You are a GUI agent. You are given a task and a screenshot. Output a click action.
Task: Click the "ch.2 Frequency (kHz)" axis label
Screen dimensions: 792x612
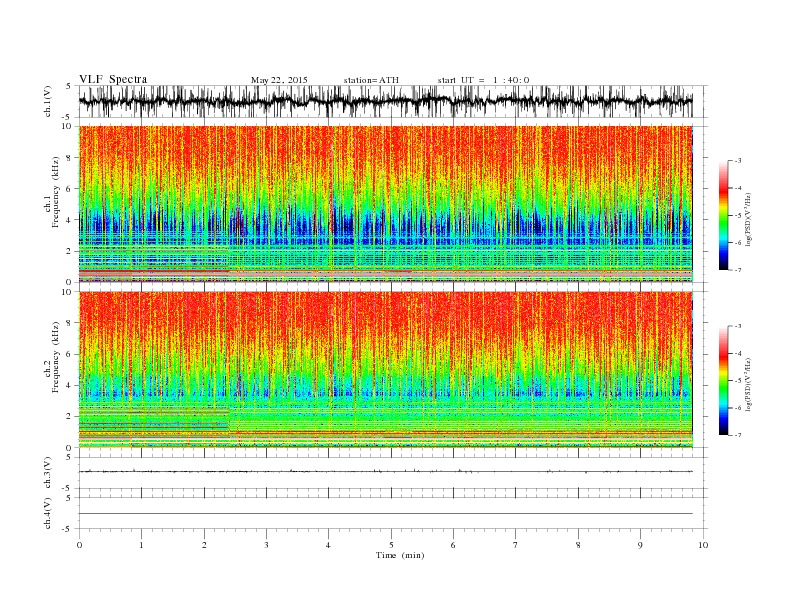pos(52,357)
